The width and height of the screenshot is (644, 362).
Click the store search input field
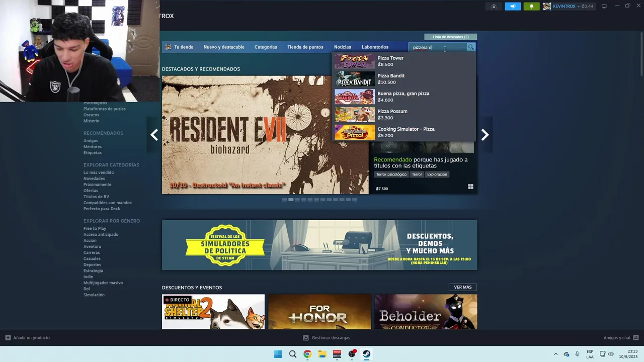(x=438, y=47)
